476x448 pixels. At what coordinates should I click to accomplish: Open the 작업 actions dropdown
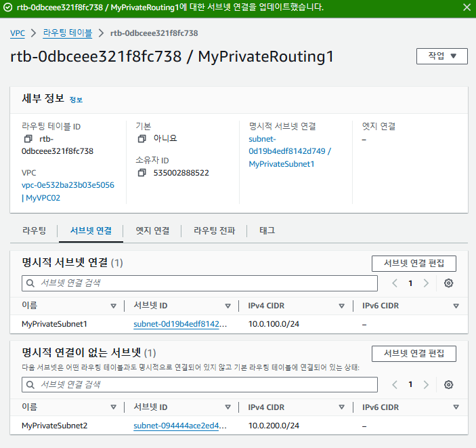pyautogui.click(x=441, y=56)
